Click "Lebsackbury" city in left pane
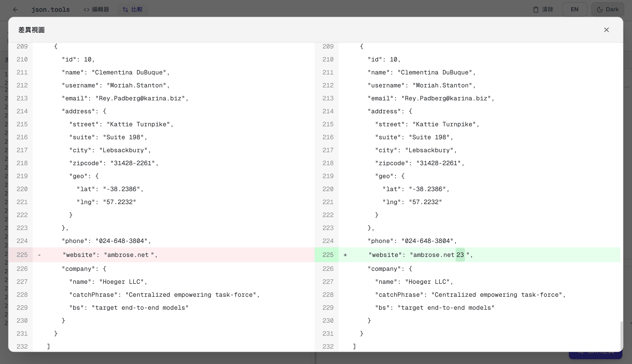Viewport: 632px width, 364px height. point(123,150)
